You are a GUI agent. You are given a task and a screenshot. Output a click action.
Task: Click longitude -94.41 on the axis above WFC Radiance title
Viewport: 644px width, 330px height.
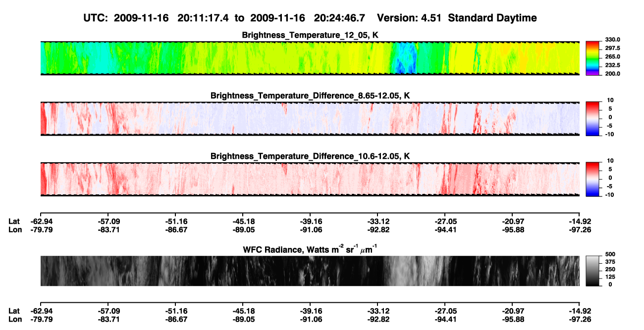click(445, 230)
